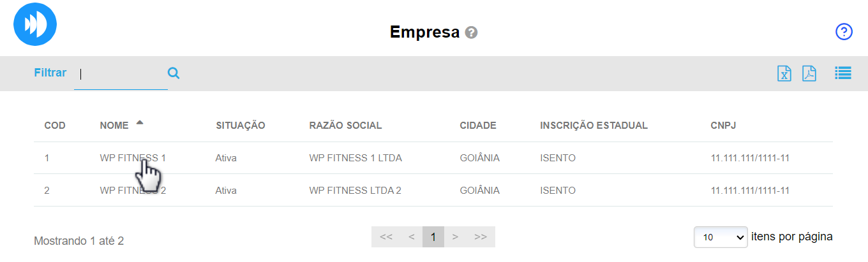The width and height of the screenshot is (868, 262).
Task: Sort by the SITUAÇÃO column header
Action: [240, 126]
